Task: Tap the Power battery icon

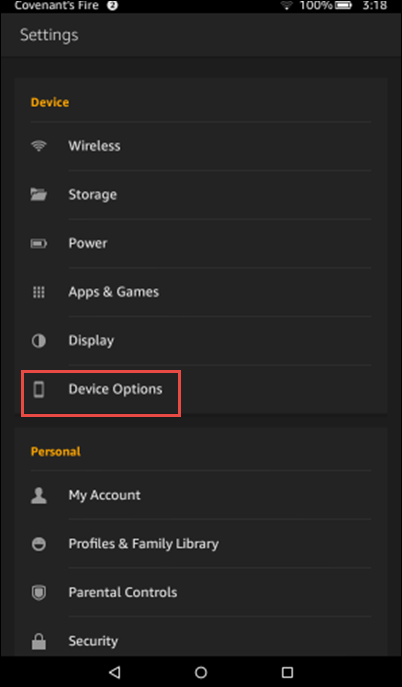Action: click(x=39, y=243)
